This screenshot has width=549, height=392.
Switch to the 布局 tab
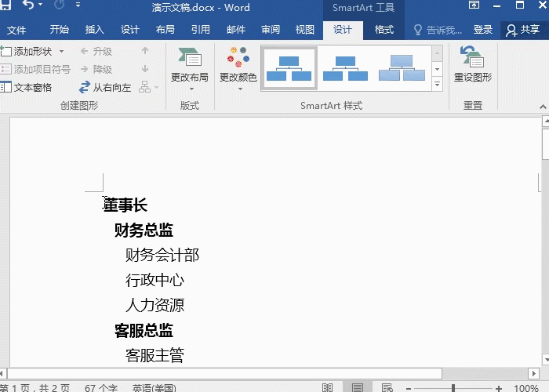(165, 30)
